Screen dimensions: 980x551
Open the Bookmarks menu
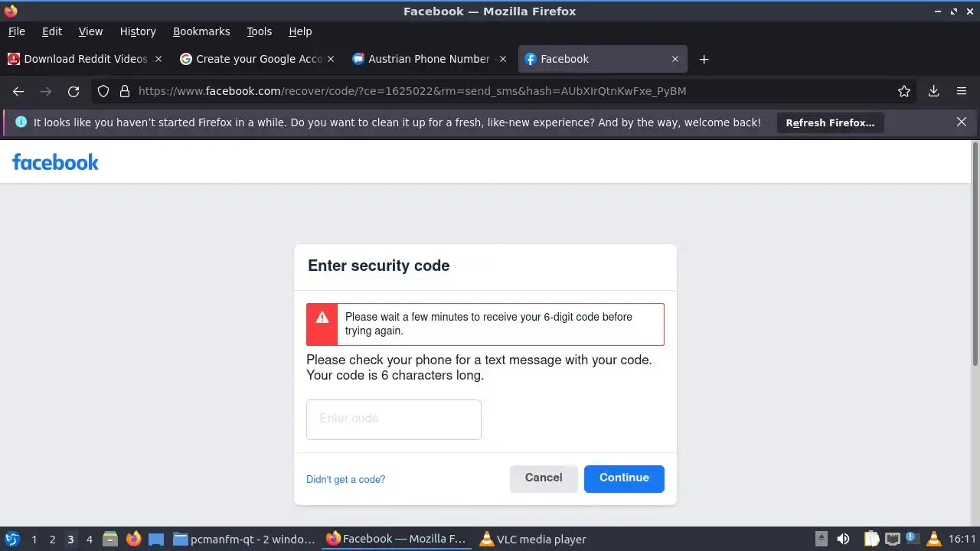(201, 31)
